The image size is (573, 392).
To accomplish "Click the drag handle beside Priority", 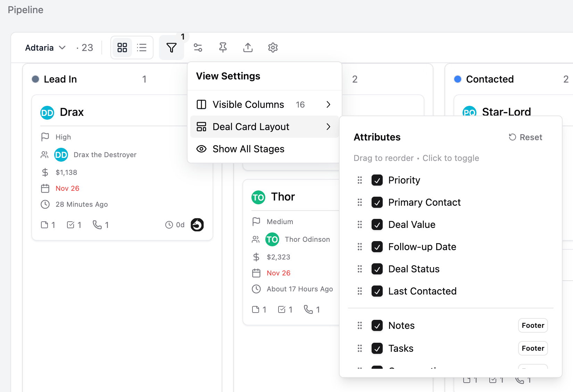I will point(360,180).
